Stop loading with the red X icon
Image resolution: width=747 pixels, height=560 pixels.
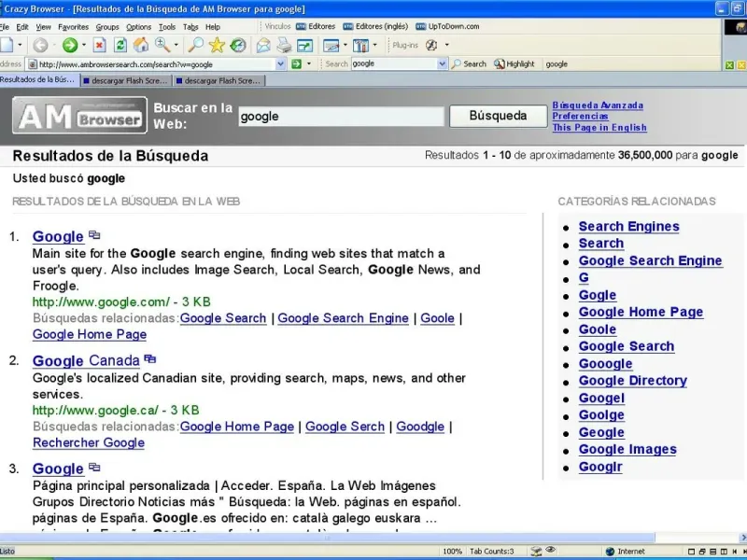pyautogui.click(x=99, y=45)
